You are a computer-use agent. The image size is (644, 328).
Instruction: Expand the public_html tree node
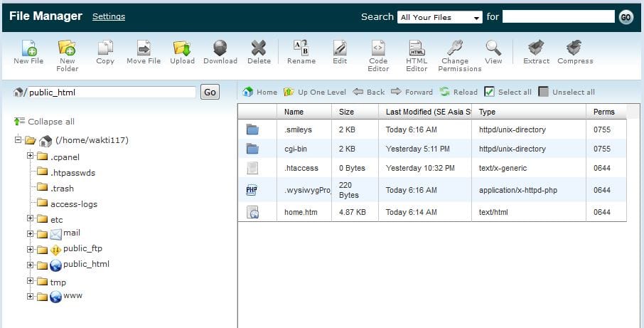pyautogui.click(x=30, y=265)
